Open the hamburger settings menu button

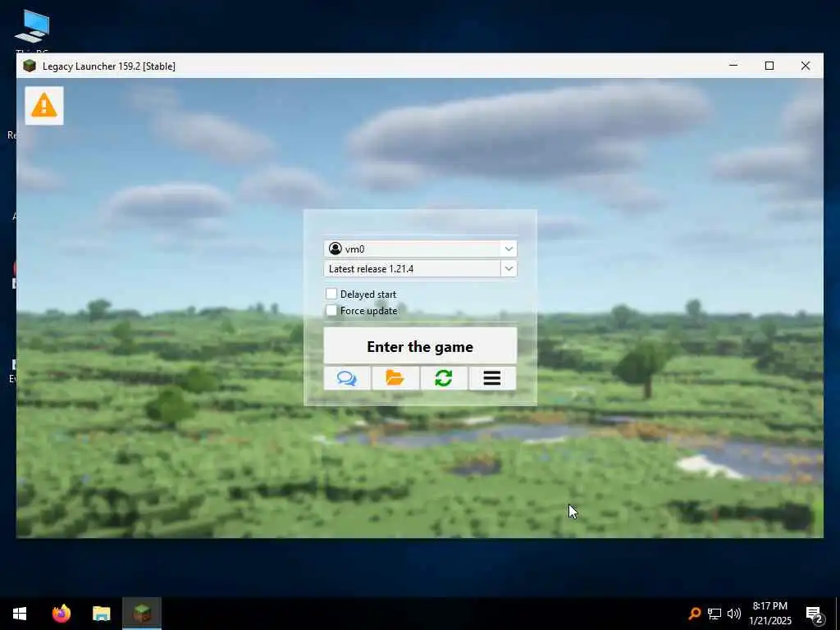[492, 378]
